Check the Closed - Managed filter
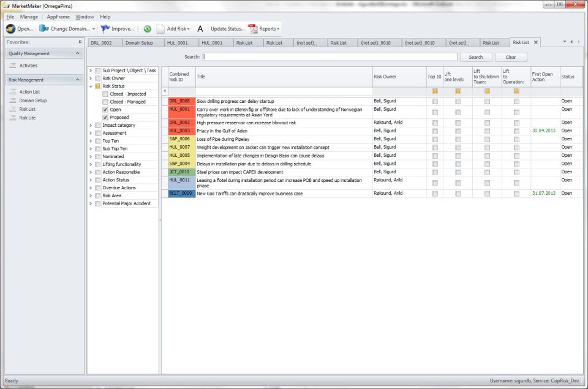588x389 pixels. 105,102
